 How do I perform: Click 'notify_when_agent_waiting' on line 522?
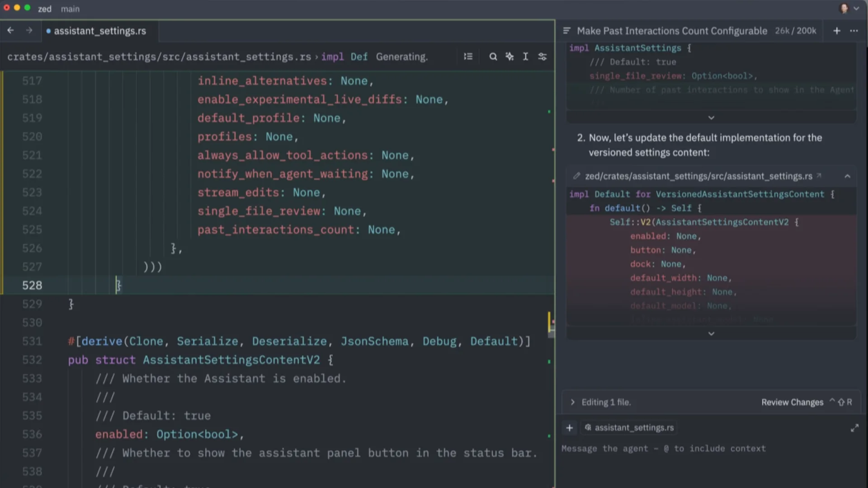coord(283,174)
